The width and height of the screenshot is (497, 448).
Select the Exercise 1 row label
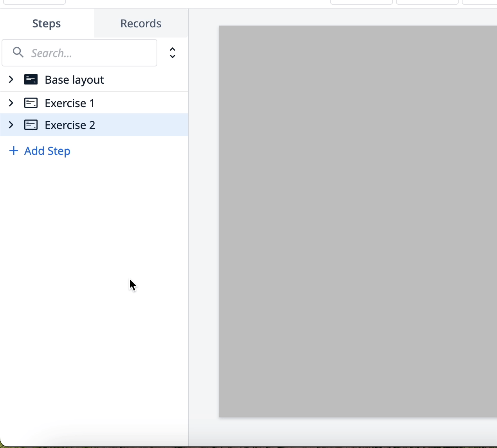[x=70, y=103]
